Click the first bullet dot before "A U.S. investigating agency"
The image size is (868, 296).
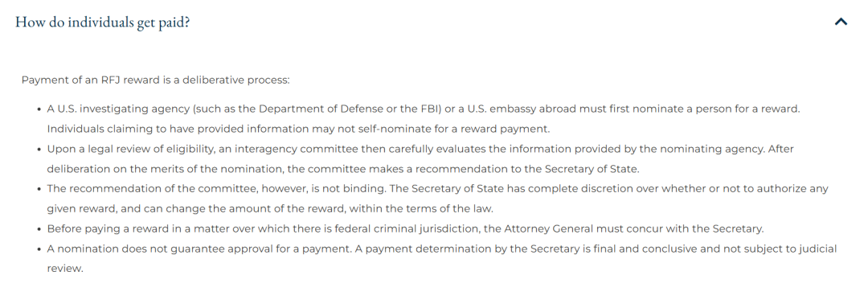click(x=39, y=109)
